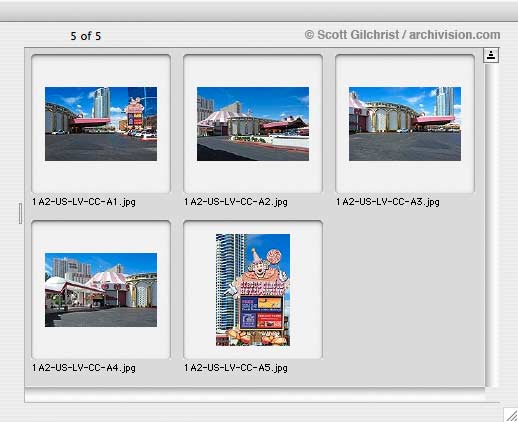Image resolution: width=518 pixels, height=422 pixels.
Task: Click the window resize grip corner
Action: 511,415
